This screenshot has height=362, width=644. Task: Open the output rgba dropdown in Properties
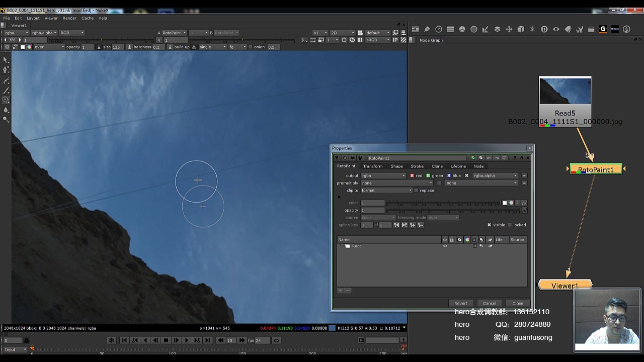coord(383,176)
